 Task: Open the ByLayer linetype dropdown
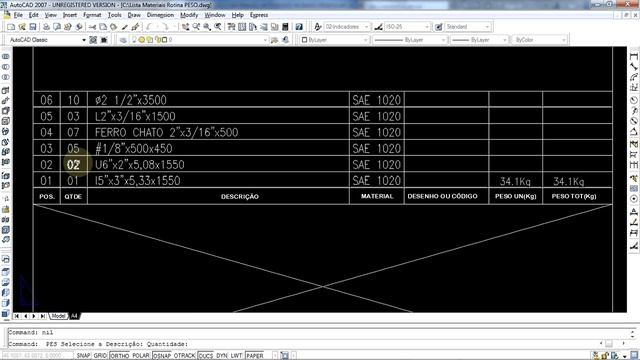tap(444, 40)
